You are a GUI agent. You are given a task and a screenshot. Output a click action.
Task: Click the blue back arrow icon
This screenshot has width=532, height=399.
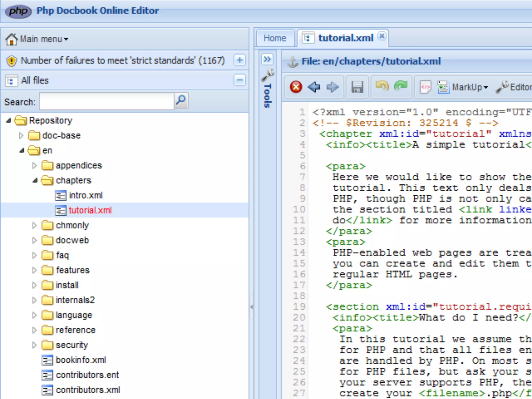[314, 87]
